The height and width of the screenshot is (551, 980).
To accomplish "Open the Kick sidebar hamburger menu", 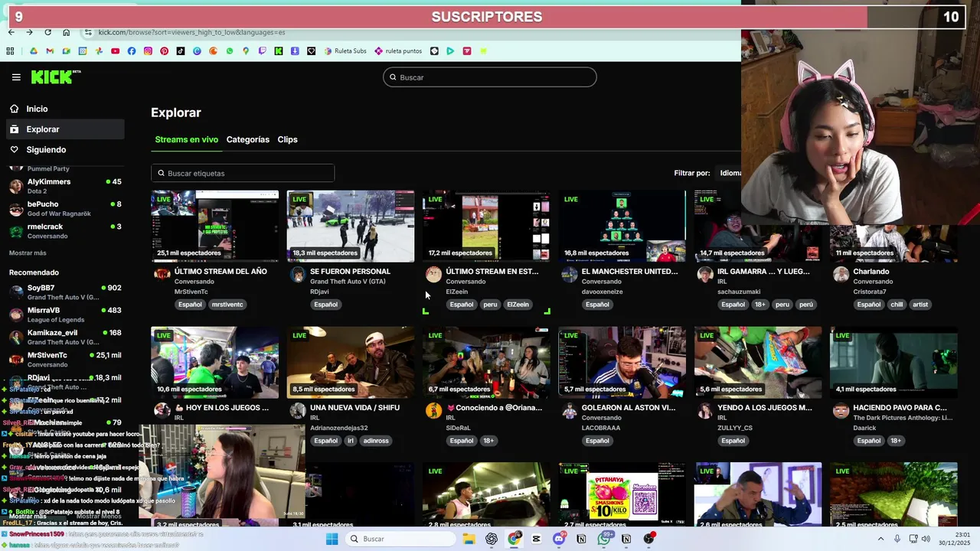I will point(16,77).
